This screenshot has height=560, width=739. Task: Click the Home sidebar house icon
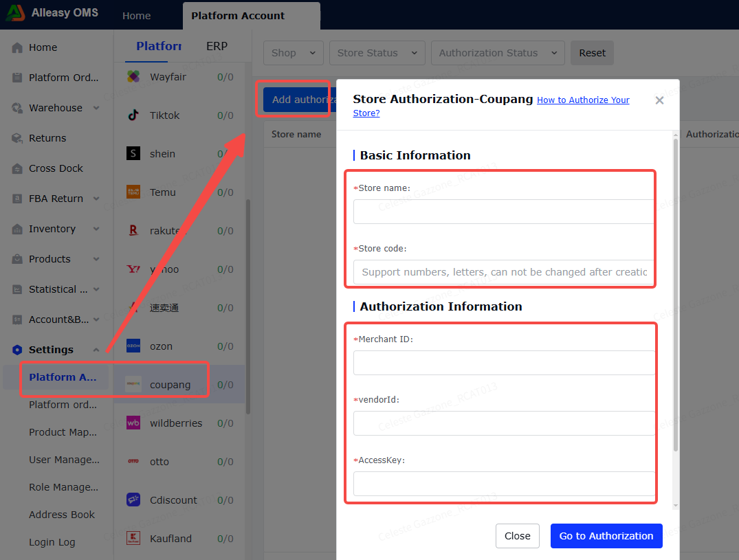(x=17, y=47)
